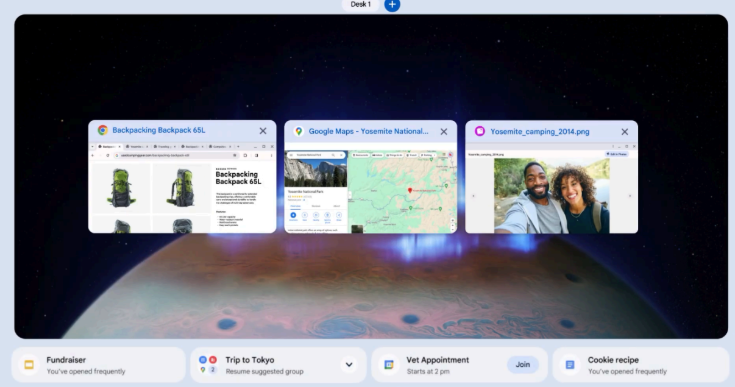735x387 pixels.
Task: Click the grouped app icons beside Trip to Tokyo
Action: (208, 365)
